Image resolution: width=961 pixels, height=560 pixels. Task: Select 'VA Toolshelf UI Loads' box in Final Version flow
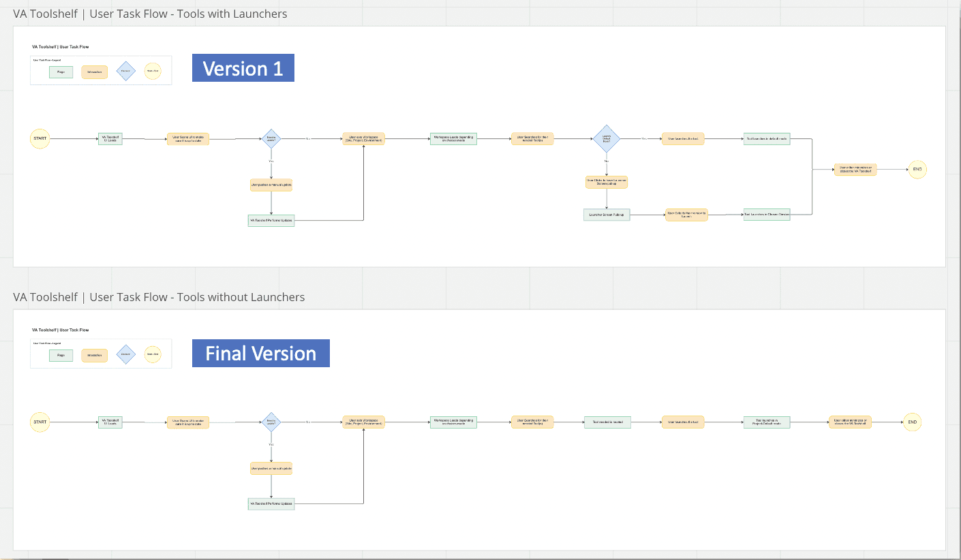coord(110,422)
